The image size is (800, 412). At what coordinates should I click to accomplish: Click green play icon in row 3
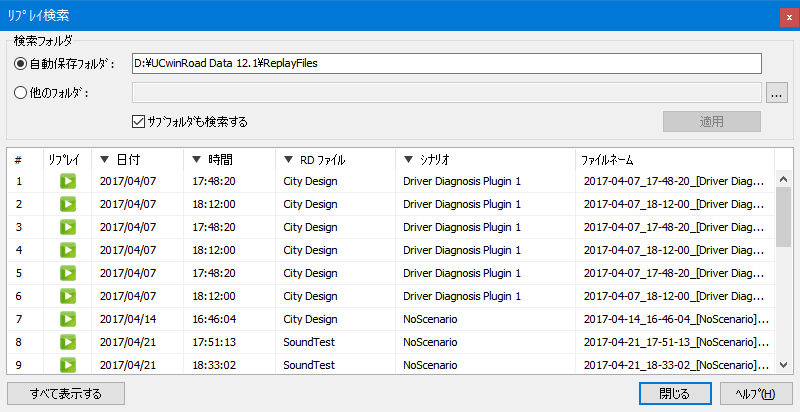pos(67,227)
